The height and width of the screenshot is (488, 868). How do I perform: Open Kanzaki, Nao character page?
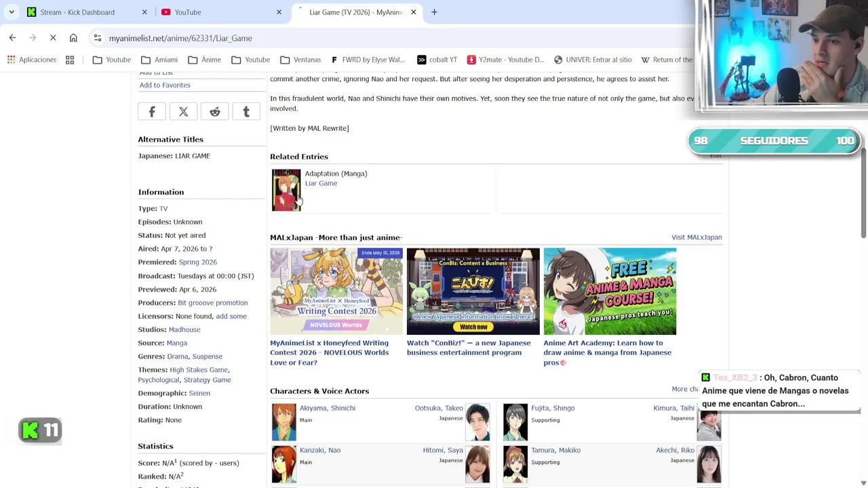(x=320, y=450)
